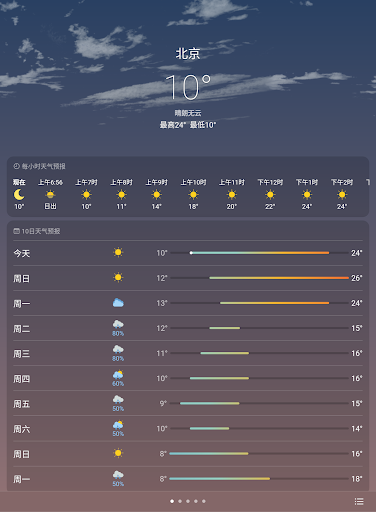Click the cloud icon for first 周一
Screen dimensions: 376x512
[118, 303]
